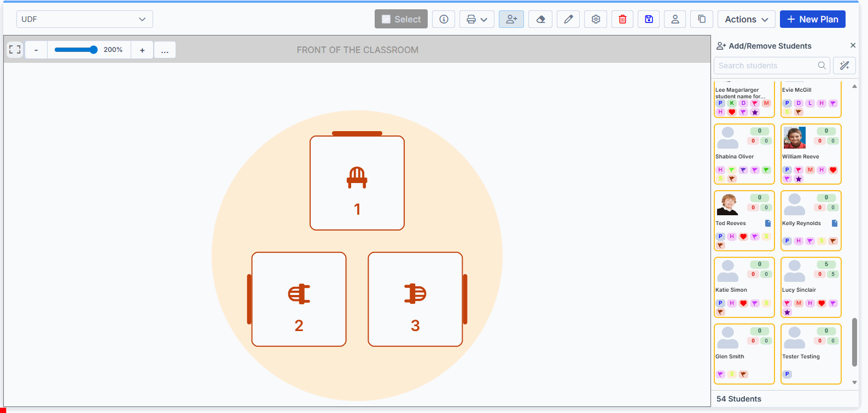Click the zoom level slider
Screen dimensions: 868x413
click(x=75, y=50)
